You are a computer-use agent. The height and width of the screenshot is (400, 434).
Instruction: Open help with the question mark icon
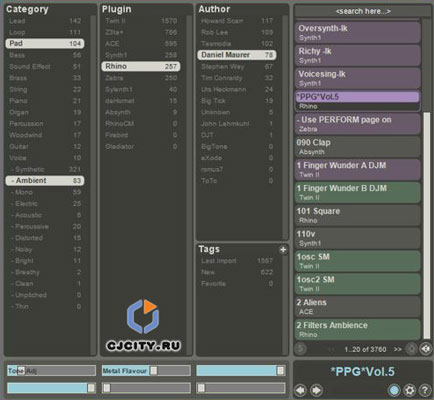coord(425,390)
